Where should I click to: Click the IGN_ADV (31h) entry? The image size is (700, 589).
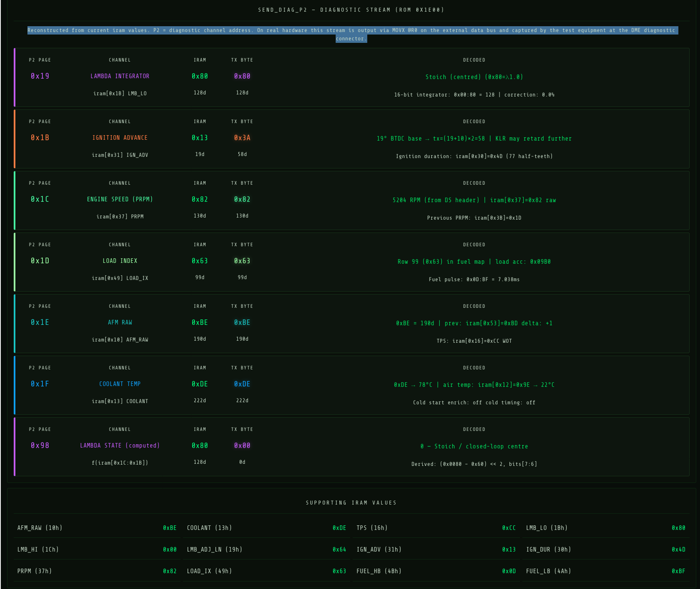pyautogui.click(x=436, y=549)
